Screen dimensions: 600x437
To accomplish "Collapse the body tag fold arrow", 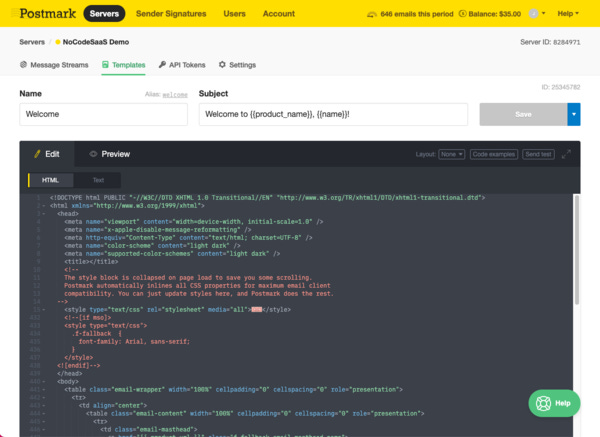I will click(x=44, y=382).
